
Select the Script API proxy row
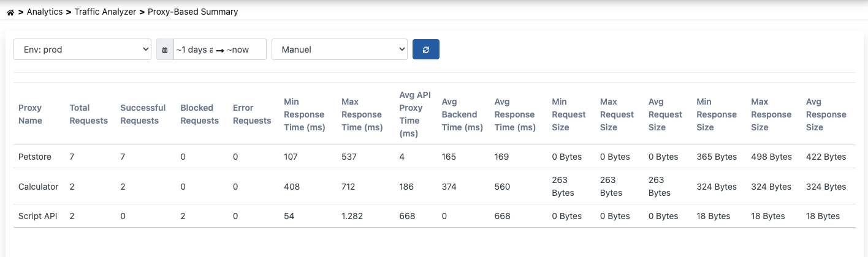434,216
